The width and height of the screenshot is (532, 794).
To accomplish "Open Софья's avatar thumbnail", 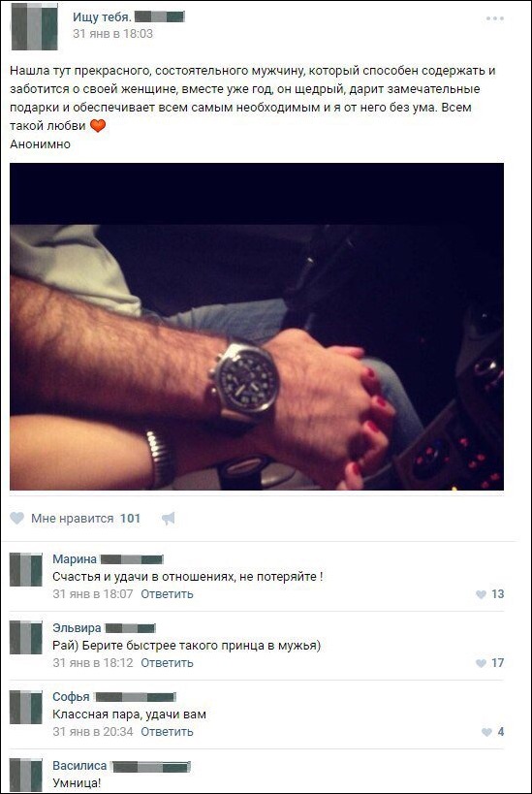I will tap(26, 707).
